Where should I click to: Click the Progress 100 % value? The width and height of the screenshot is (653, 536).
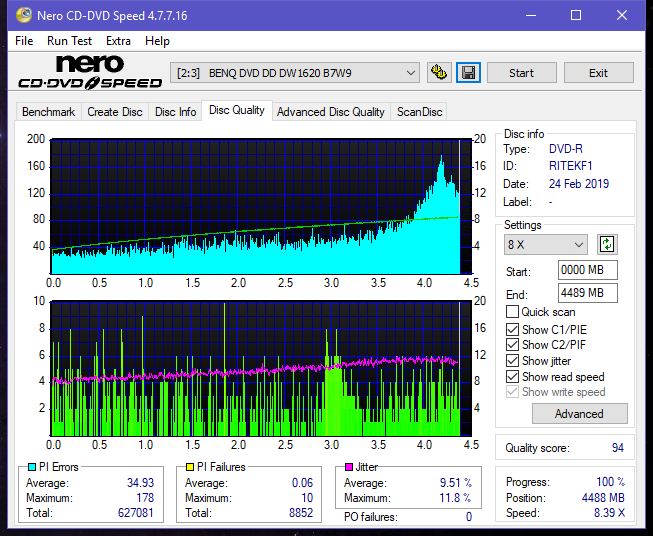click(x=610, y=482)
